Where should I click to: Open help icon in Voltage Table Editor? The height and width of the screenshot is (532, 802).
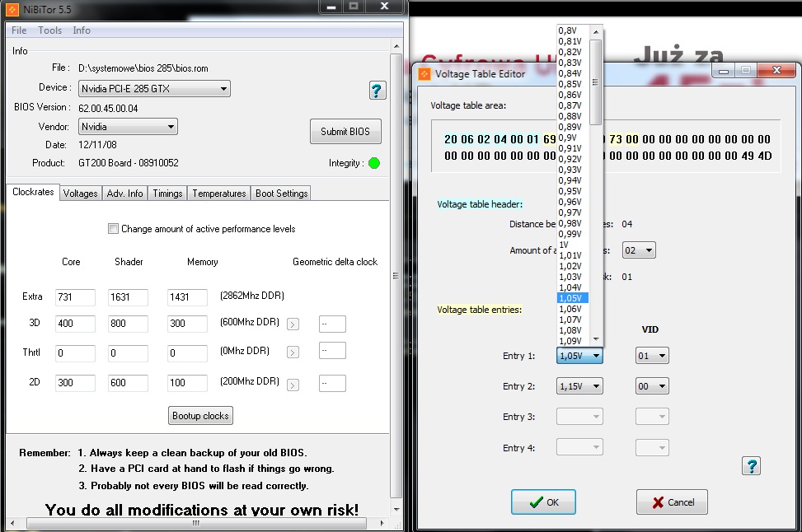pyautogui.click(x=751, y=465)
